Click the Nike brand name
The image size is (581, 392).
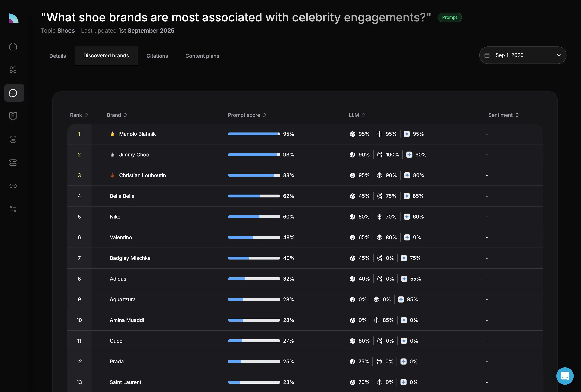pyautogui.click(x=115, y=217)
